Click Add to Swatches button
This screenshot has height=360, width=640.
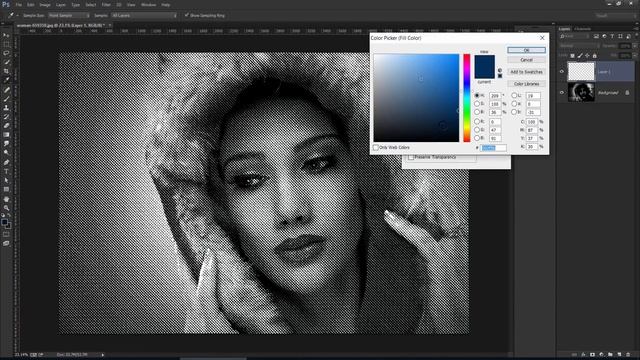pos(526,72)
